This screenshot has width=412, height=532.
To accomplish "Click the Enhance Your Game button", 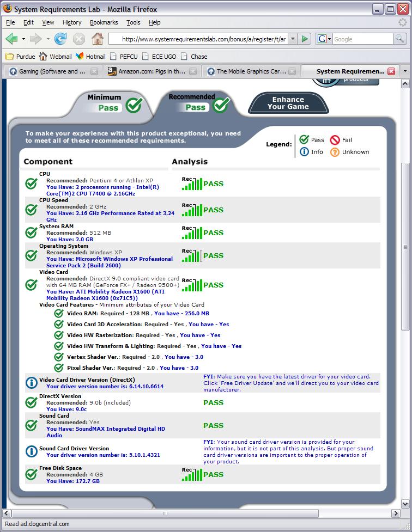I will (288, 103).
